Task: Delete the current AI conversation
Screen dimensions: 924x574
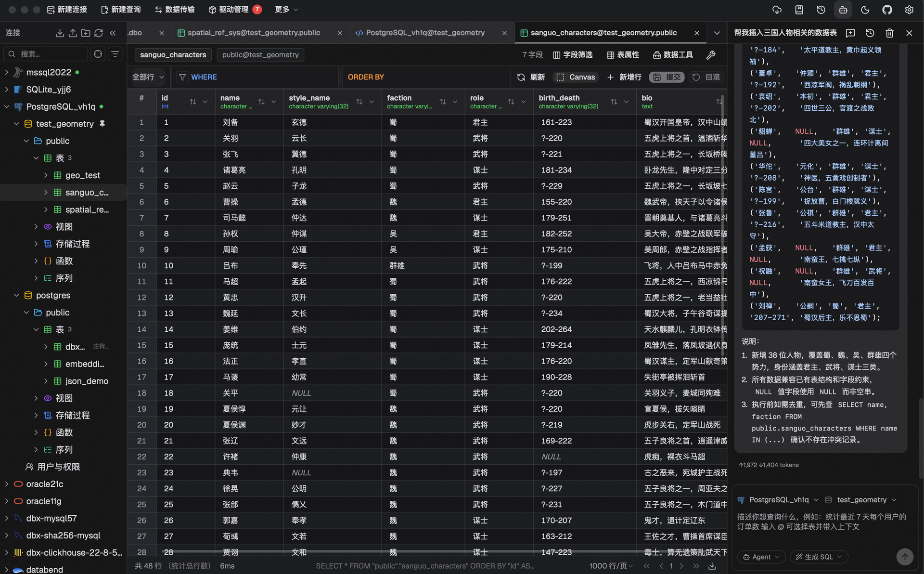Action: point(889,33)
